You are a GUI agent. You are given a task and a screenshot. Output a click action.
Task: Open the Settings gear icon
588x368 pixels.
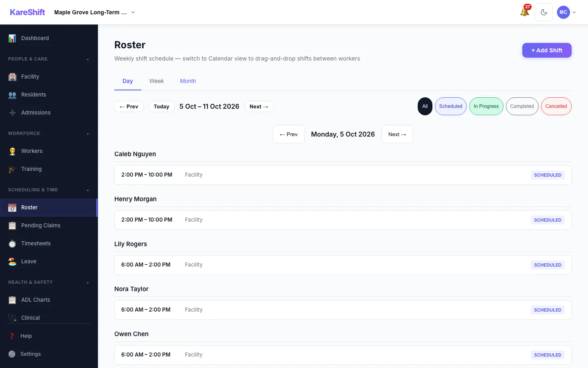click(12, 354)
